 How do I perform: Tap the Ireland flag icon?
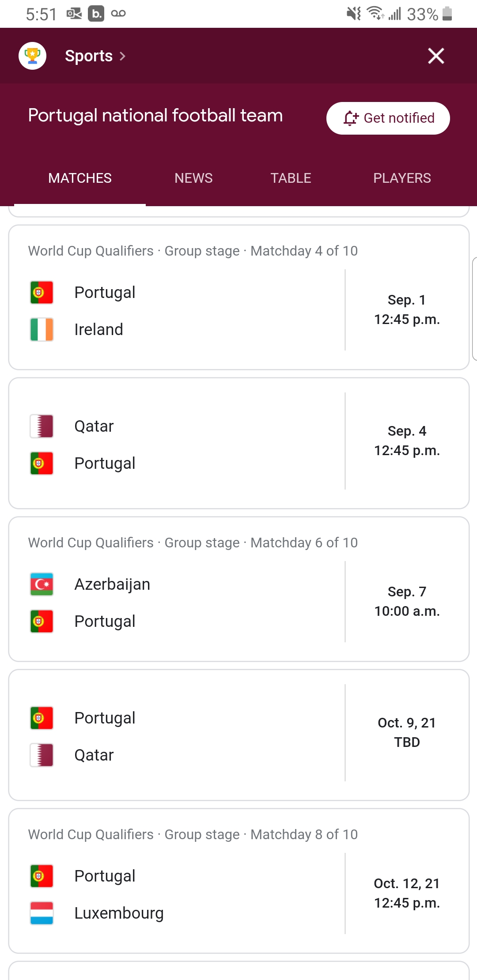[x=42, y=329]
